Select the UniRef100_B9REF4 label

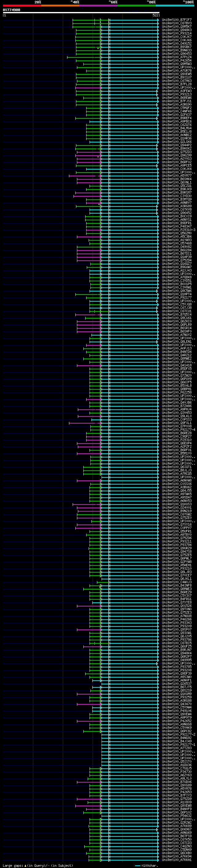coord(176,118)
